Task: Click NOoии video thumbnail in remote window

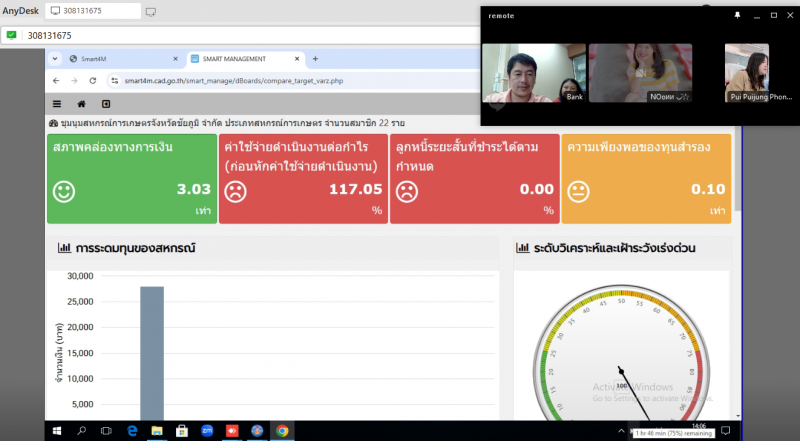Action: (x=640, y=73)
